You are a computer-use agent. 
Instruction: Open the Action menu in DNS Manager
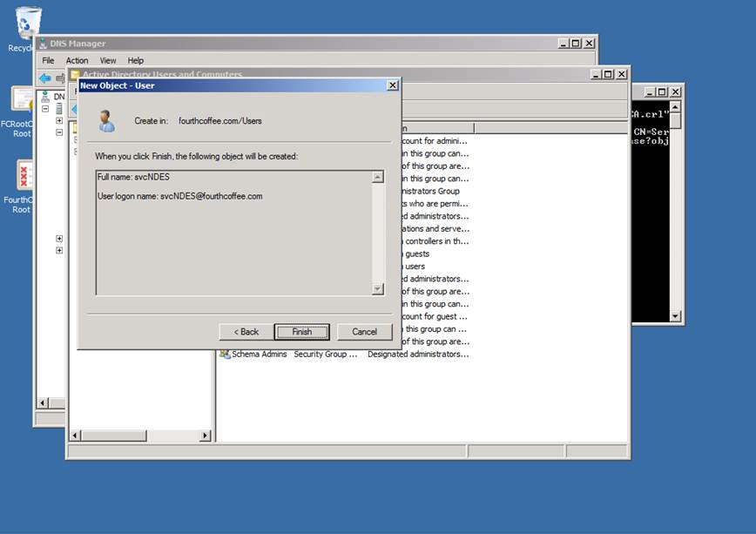click(x=77, y=61)
